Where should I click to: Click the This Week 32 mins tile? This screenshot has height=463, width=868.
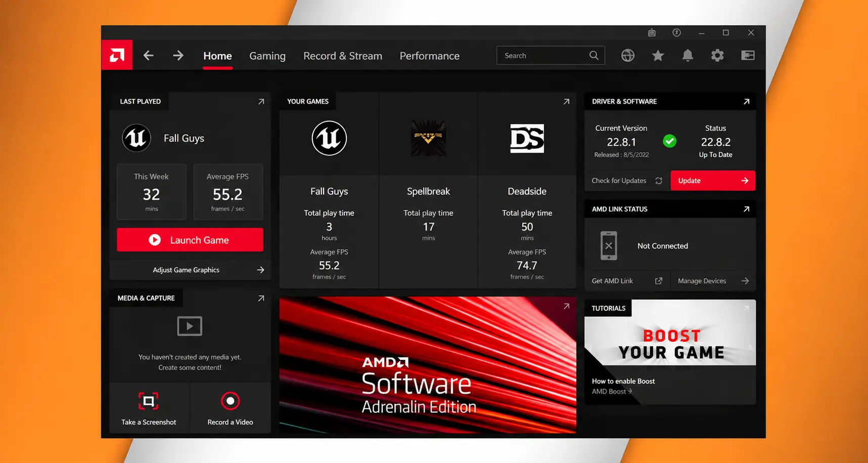coord(152,192)
